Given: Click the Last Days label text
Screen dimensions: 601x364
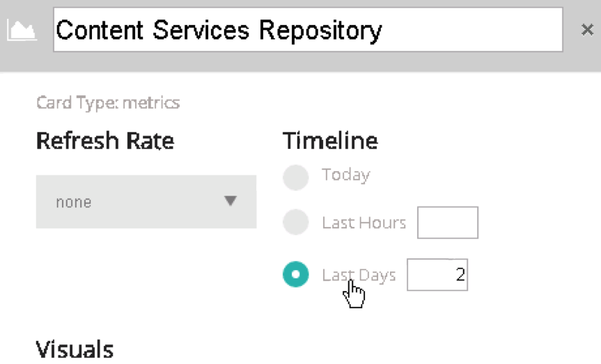Looking at the screenshot, I should (359, 276).
